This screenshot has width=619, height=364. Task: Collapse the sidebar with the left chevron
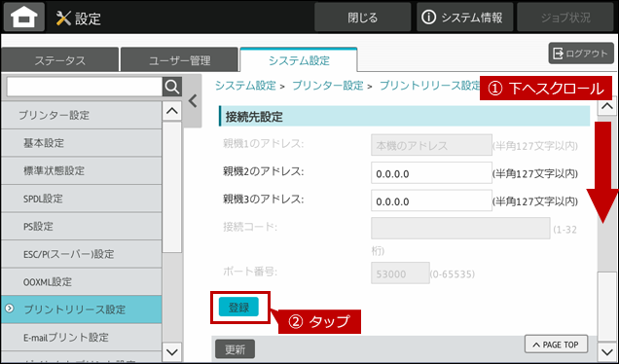pyautogui.click(x=193, y=101)
